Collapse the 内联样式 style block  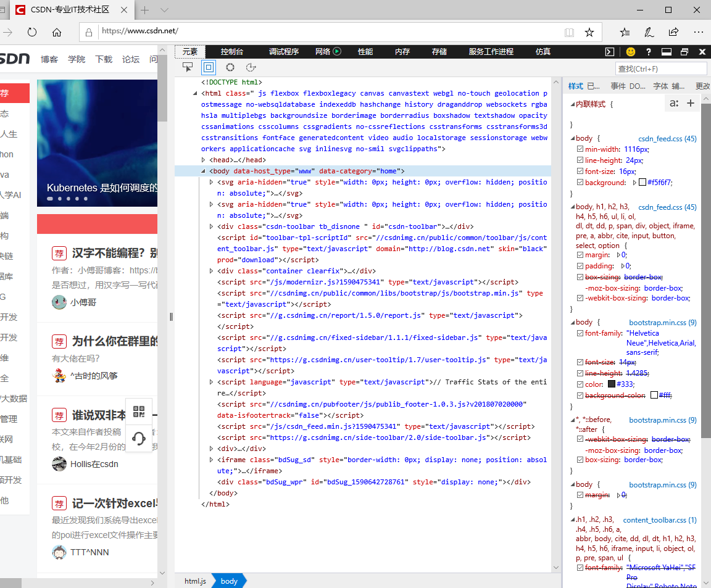tap(574, 103)
